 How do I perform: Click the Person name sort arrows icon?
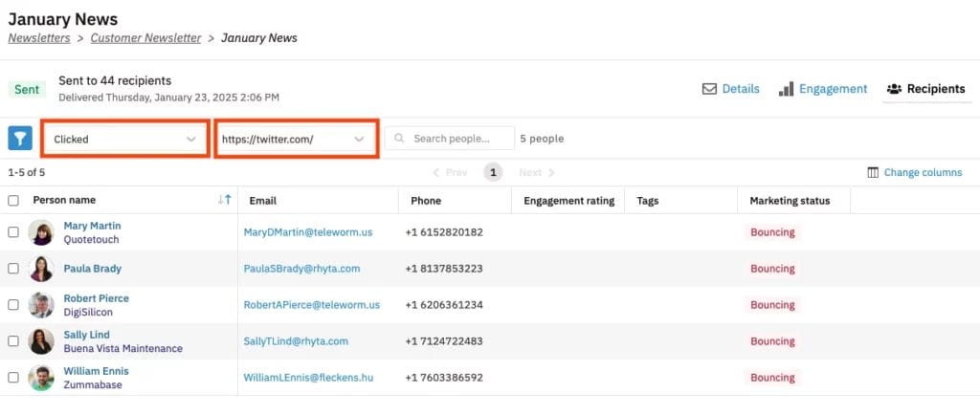point(224,200)
